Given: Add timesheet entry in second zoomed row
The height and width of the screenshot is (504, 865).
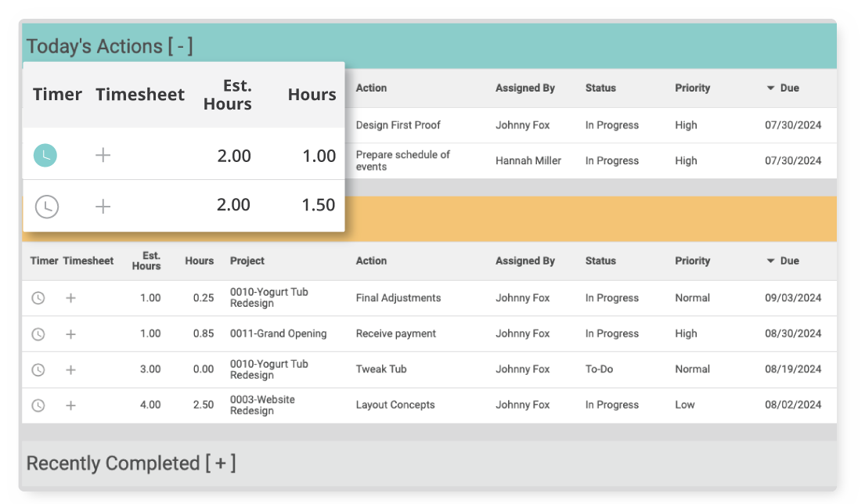Looking at the screenshot, I should [x=103, y=207].
